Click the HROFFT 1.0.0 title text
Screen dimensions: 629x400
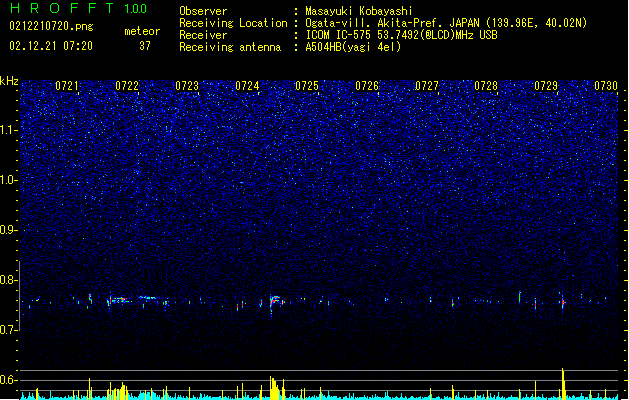pos(78,8)
